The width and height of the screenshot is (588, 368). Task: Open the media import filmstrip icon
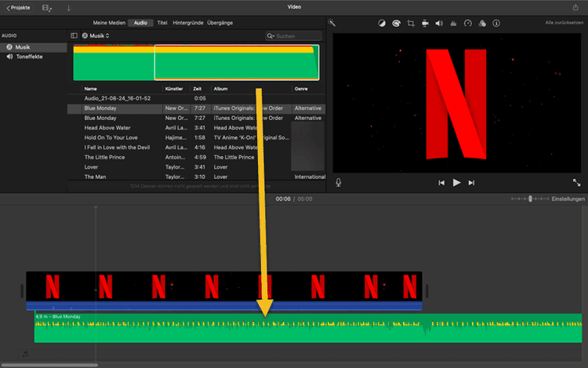[x=47, y=8]
